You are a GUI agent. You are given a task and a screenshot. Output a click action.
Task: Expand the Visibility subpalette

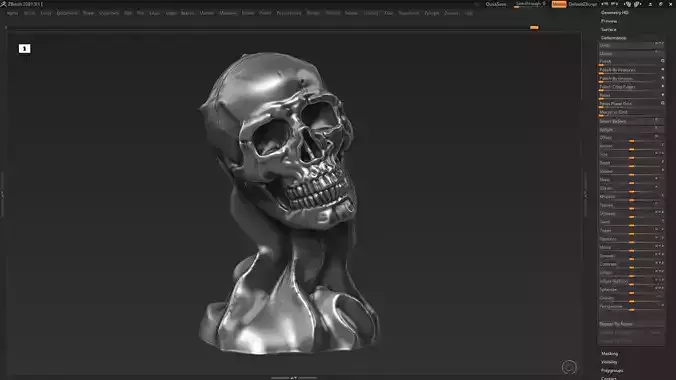pos(609,362)
